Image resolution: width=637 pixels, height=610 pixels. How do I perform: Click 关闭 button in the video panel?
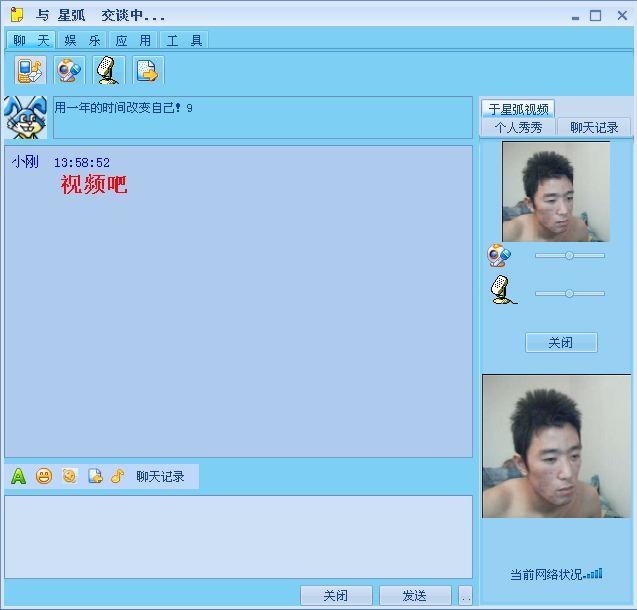point(561,343)
